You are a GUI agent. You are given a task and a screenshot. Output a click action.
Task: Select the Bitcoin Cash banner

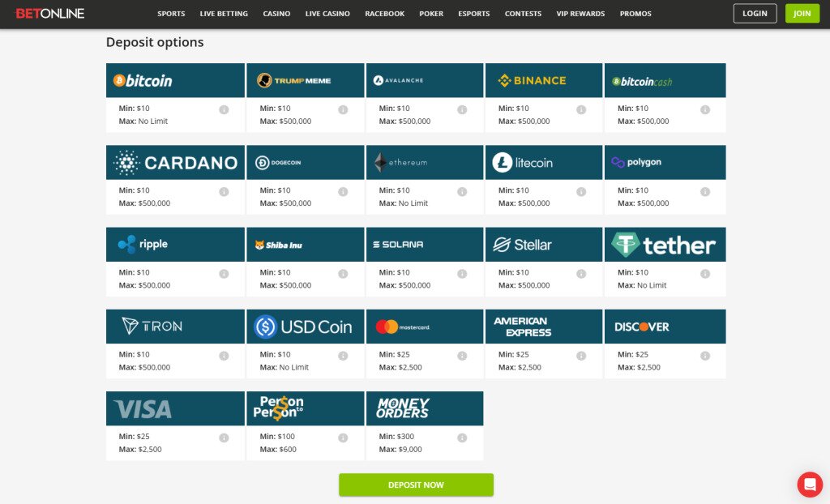pos(665,80)
